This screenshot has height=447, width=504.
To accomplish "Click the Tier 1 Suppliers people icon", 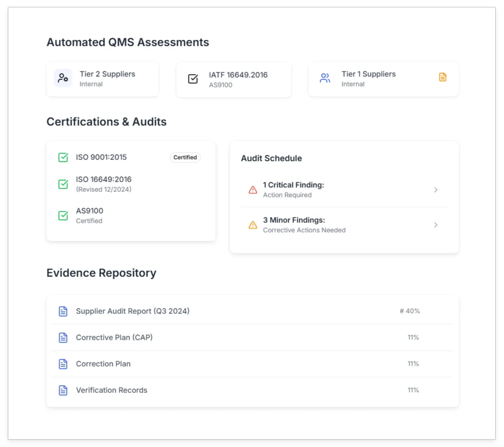I will [x=325, y=78].
